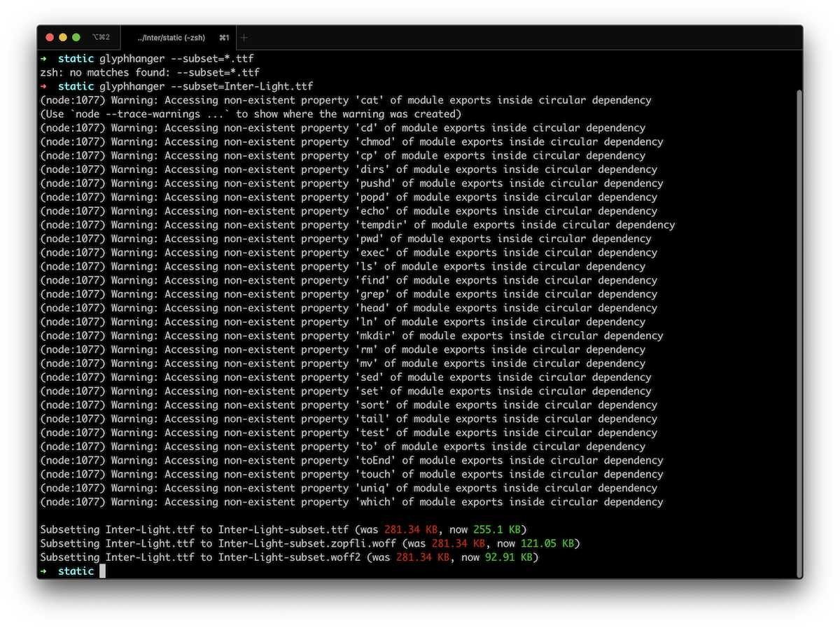Click warning line for property 'pushd'
Screen dimensions: 840x628
pyautogui.click(x=351, y=183)
